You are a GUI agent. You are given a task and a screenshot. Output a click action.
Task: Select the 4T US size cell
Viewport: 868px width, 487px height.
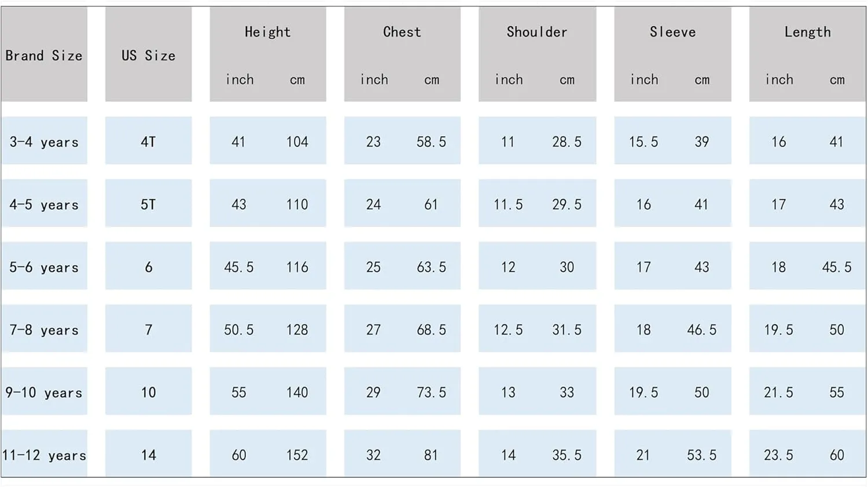[148, 141]
